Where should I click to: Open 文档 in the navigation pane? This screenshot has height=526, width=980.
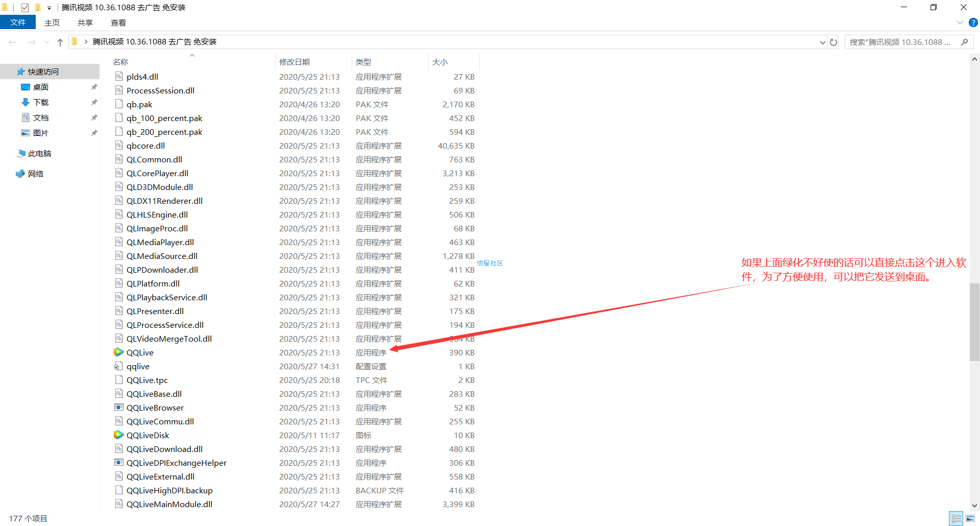pyautogui.click(x=41, y=118)
